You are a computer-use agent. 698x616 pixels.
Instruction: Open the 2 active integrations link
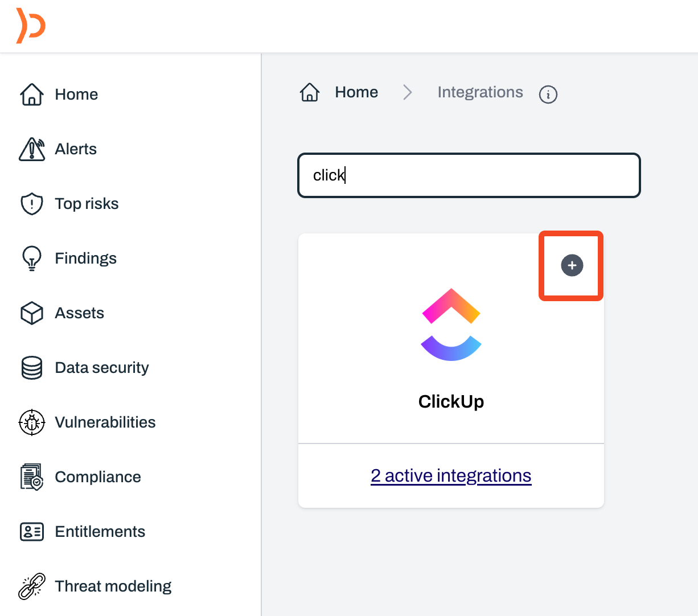coord(451,475)
